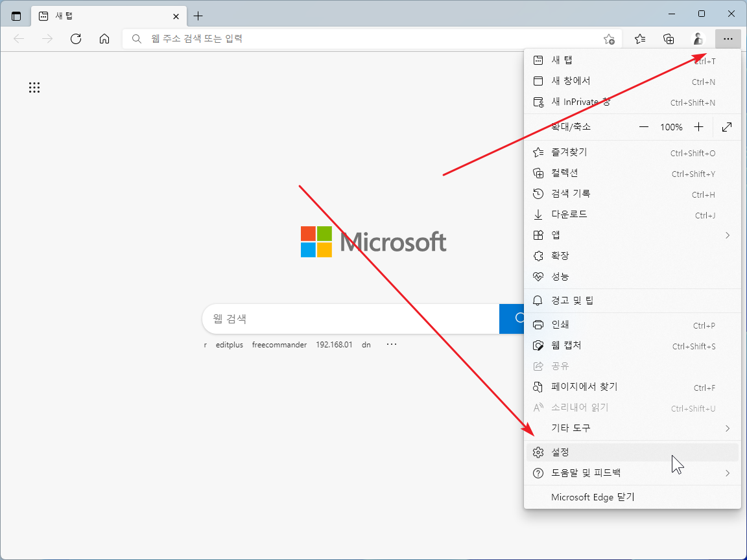Enter full screen with expand arrows icon

(x=726, y=127)
